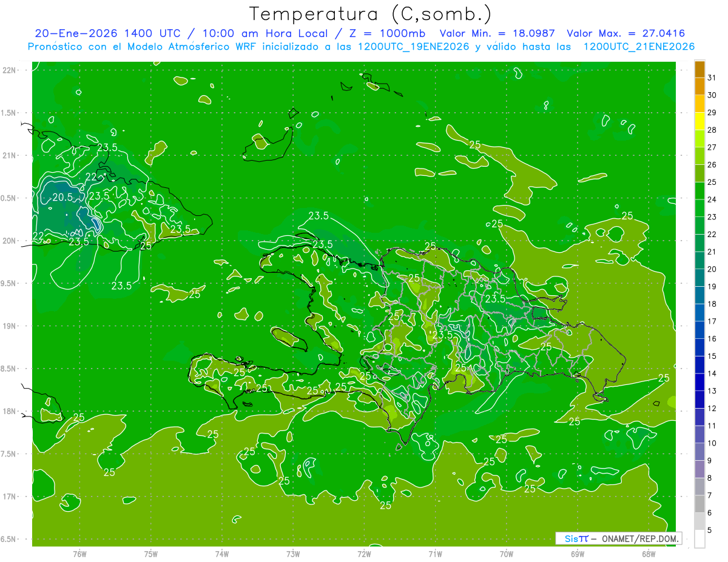Click the "9.5N" latitude axis label
Viewport: 728px width, 562px height.
coord(9,283)
